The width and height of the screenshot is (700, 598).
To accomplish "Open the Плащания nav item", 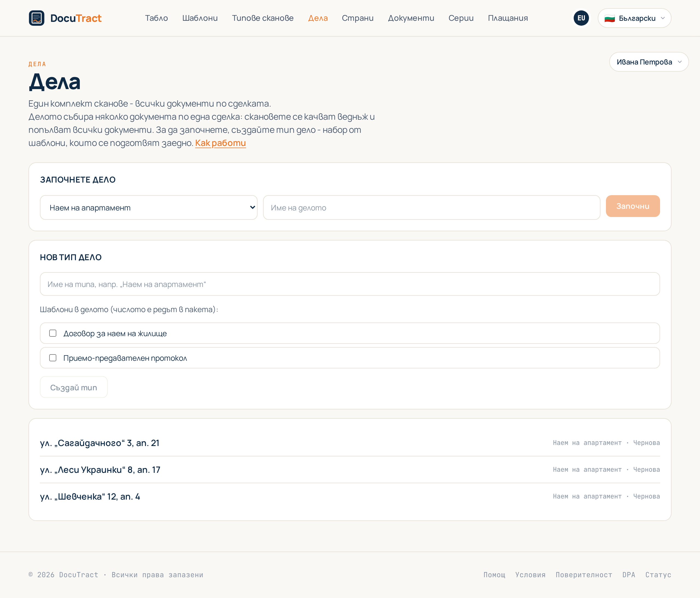I will point(508,18).
